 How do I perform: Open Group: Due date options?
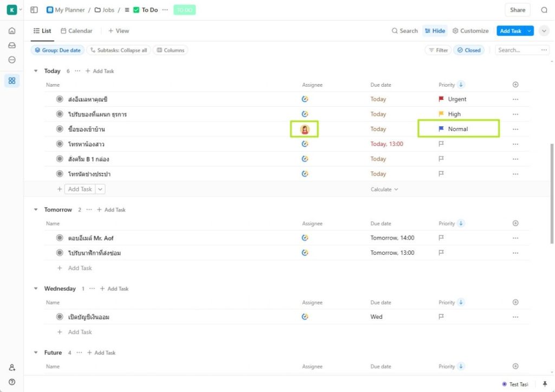tap(57, 50)
